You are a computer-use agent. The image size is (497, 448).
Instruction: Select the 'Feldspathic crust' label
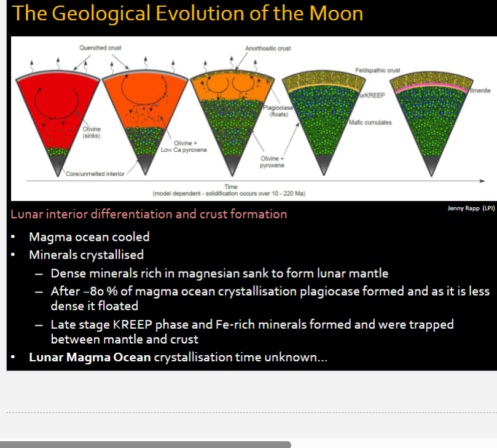point(377,70)
